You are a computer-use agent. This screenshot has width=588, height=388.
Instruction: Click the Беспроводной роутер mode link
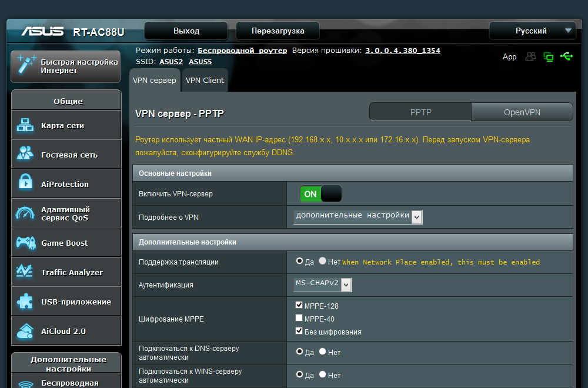(242, 51)
